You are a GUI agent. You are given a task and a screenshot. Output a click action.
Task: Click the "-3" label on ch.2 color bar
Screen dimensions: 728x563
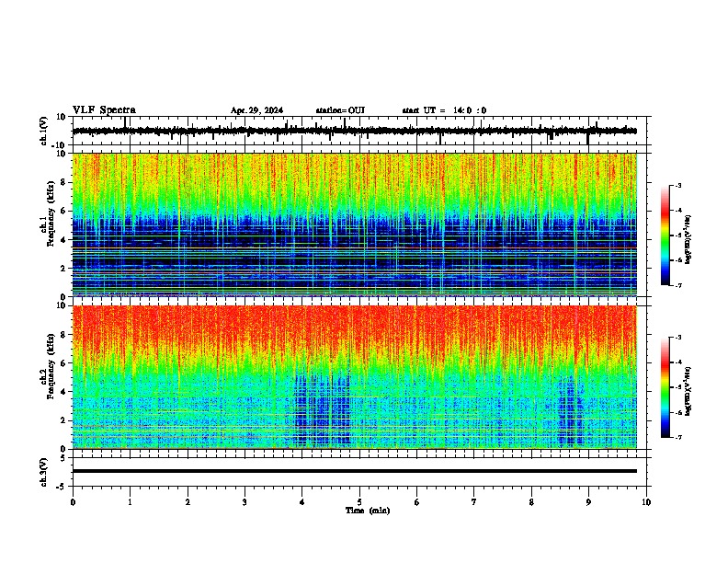[677, 338]
